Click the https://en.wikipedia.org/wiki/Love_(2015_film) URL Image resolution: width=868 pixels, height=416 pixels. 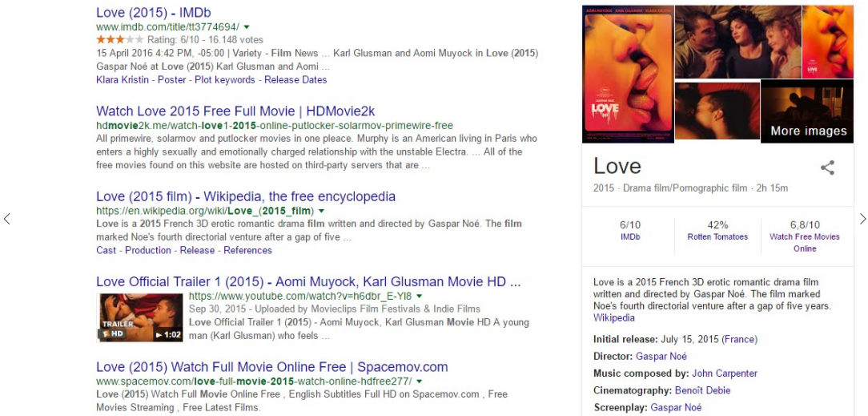coord(205,211)
